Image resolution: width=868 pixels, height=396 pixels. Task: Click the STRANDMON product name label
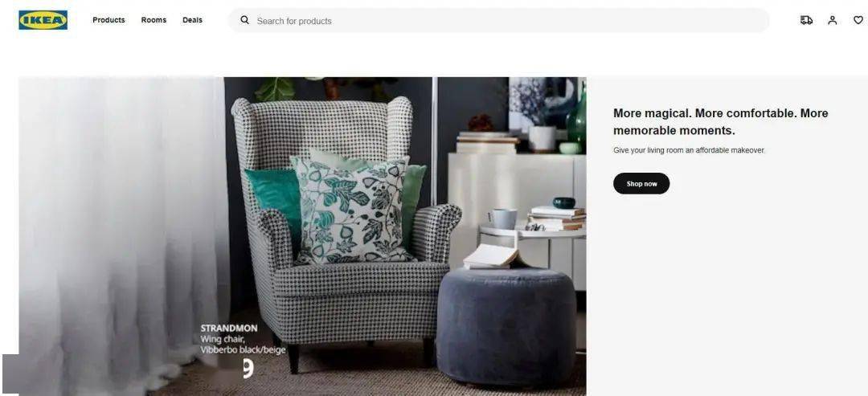[228, 329]
